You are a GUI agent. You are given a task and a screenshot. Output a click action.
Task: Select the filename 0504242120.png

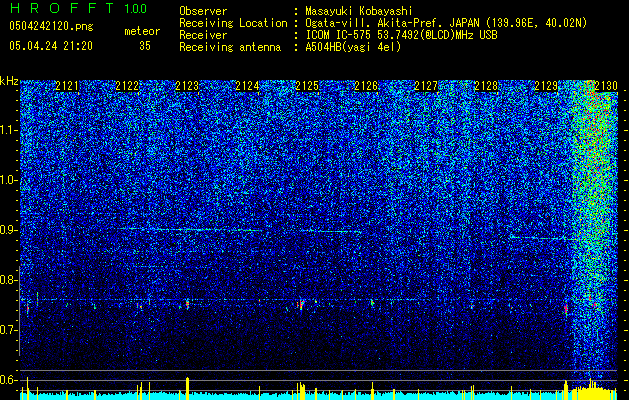coord(51,26)
